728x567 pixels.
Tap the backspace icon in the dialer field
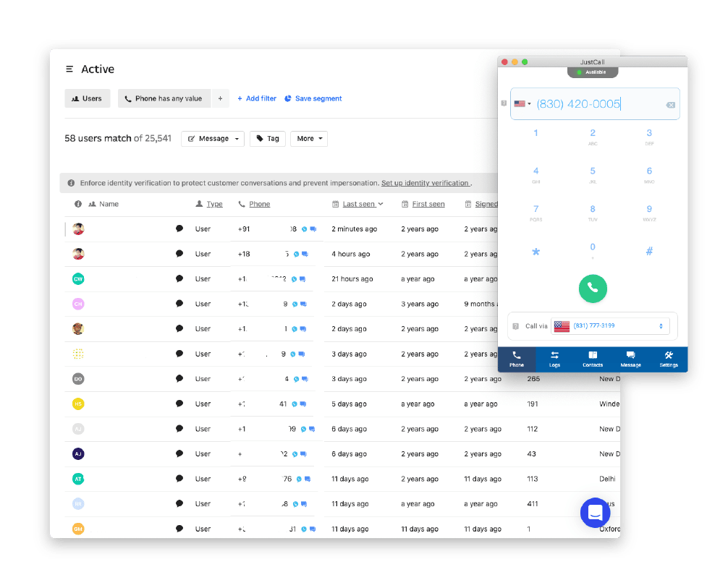[x=671, y=103]
